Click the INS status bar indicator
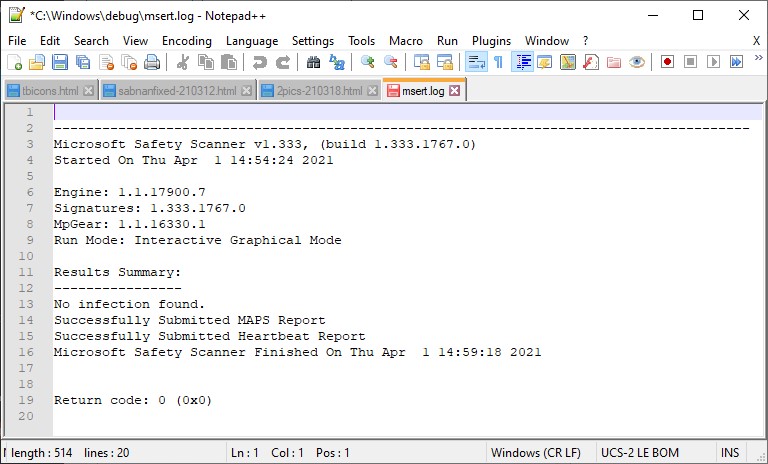 [730, 453]
